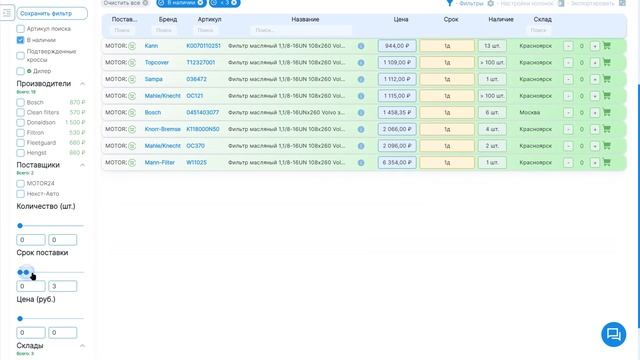The height and width of the screenshot is (360, 640).
Task: Open the live chat widget
Action: 613,334
